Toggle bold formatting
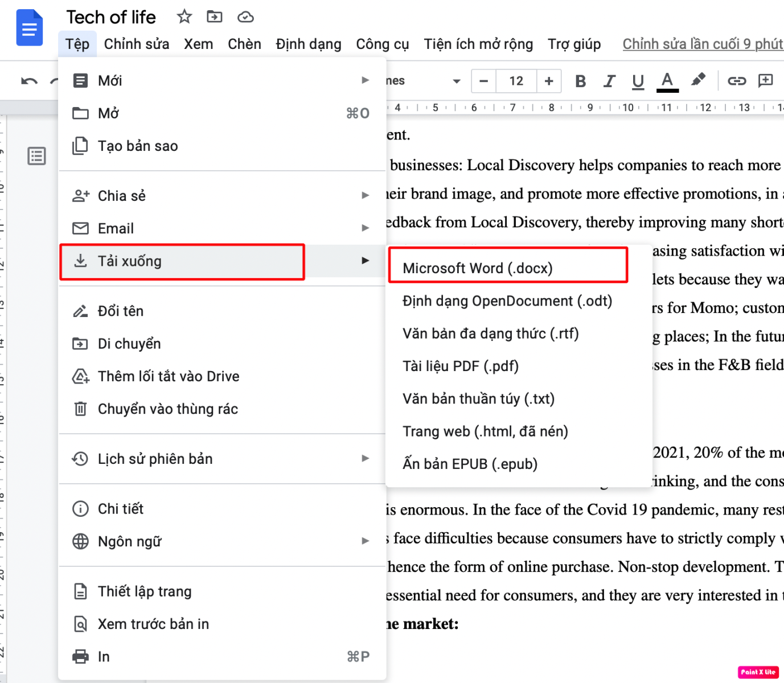784x683 pixels. 580,81
